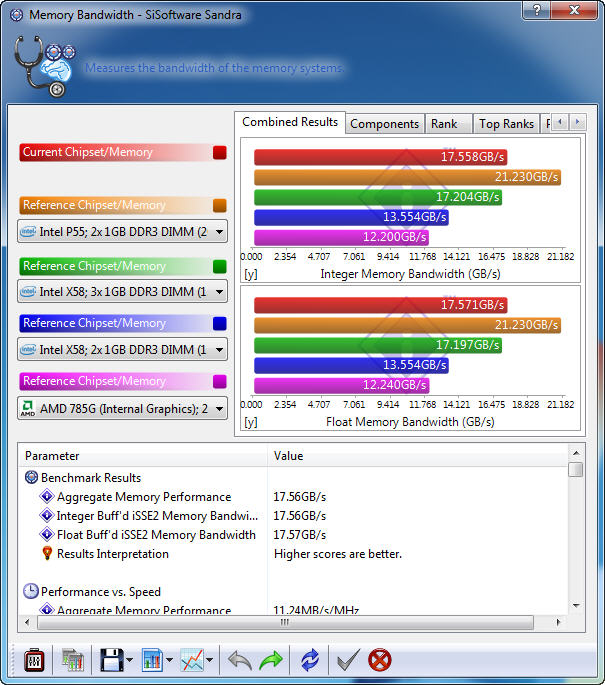Click the orange 21.230GB/s integer bandwidth bar
The width and height of the screenshot is (605, 685).
[408, 177]
